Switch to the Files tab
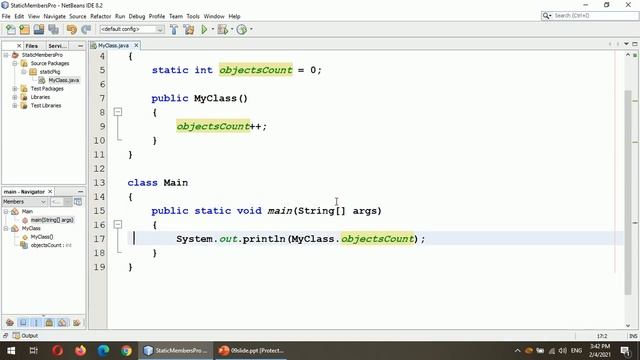 (31, 46)
